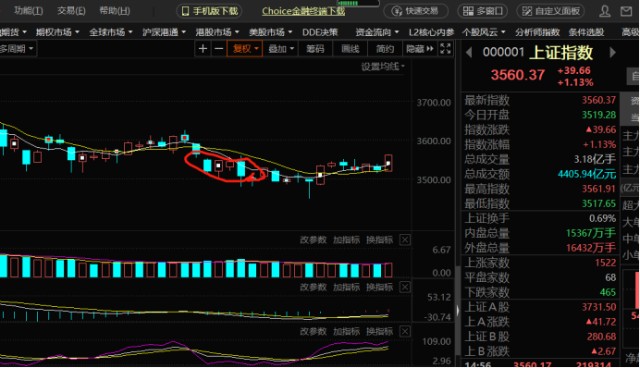Open Choice金融终端下载 link
Viewport: 640px width, 368px height.
[303, 11]
